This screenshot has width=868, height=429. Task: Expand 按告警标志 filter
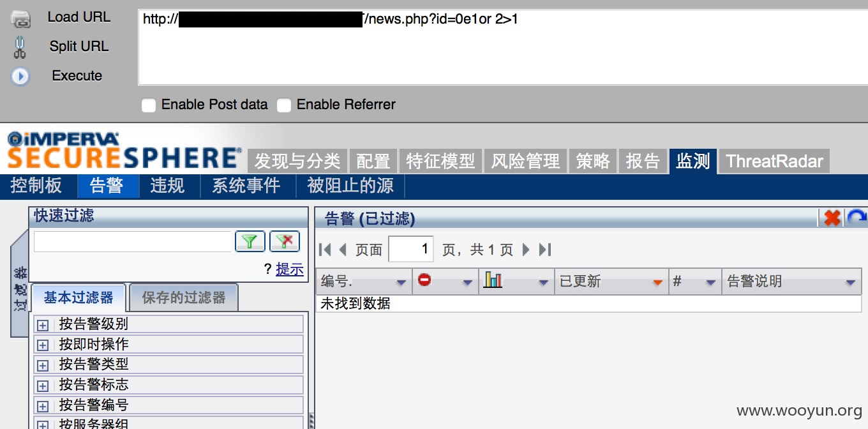pyautogui.click(x=43, y=386)
